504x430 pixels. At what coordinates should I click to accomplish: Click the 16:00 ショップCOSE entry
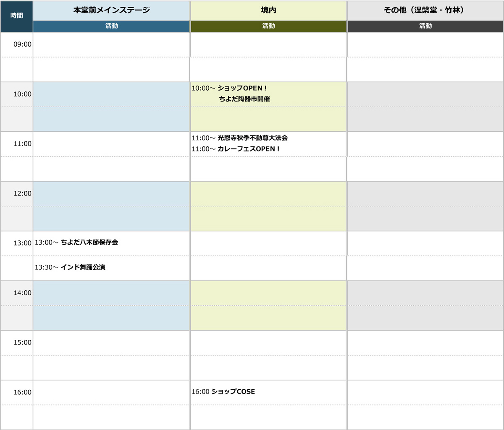pos(223,391)
